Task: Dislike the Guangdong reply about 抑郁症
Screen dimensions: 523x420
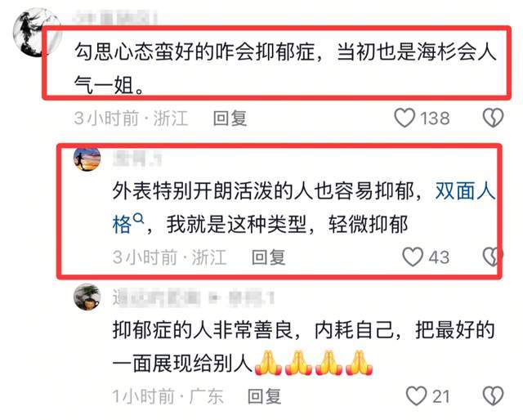Action: (x=493, y=395)
